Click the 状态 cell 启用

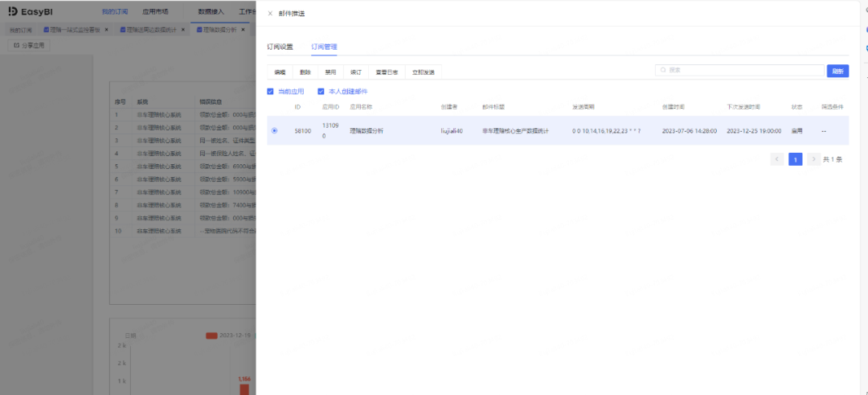[796, 131]
